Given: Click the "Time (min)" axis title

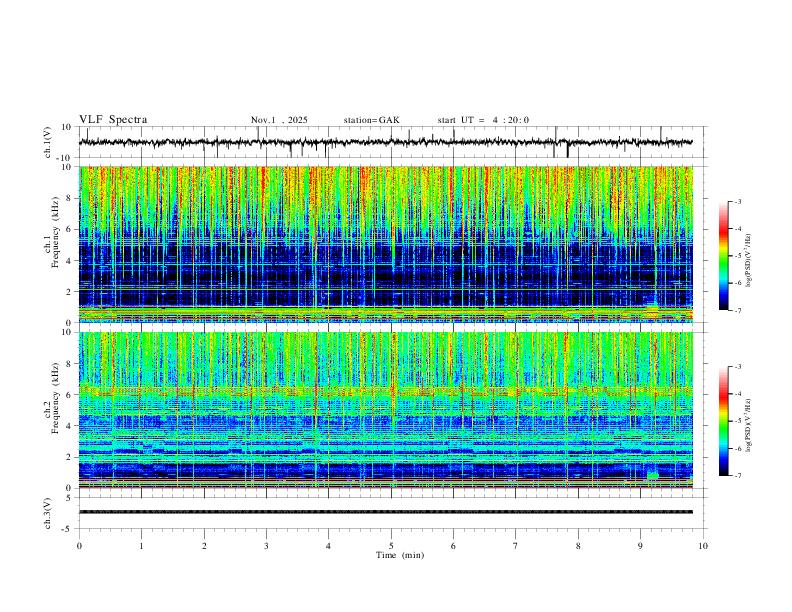Looking at the screenshot, I should (x=400, y=555).
